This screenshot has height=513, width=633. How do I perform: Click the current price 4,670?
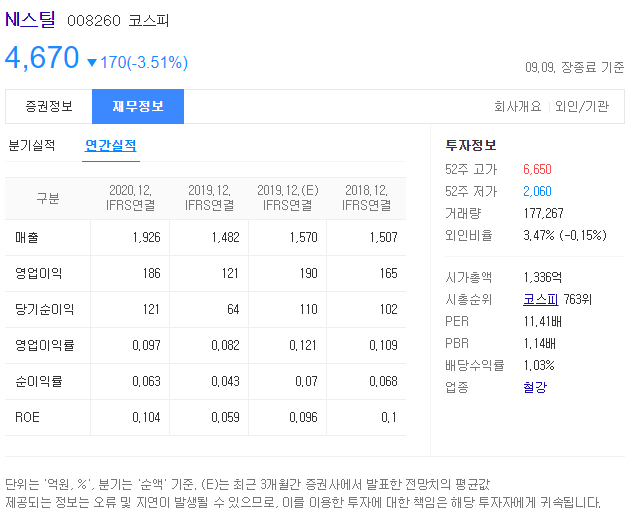42,57
